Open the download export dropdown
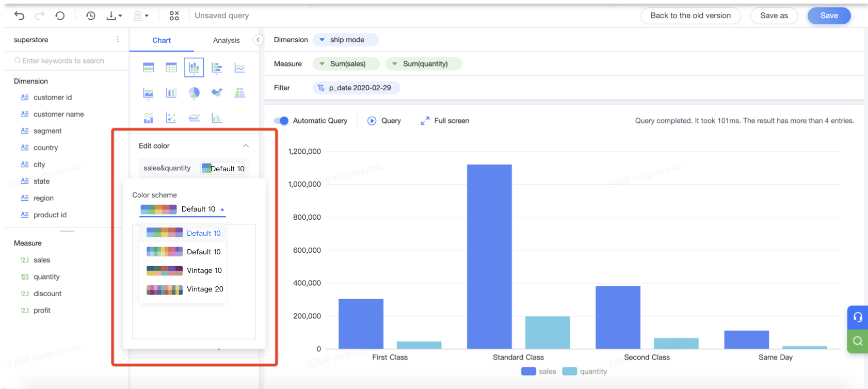 tap(114, 15)
